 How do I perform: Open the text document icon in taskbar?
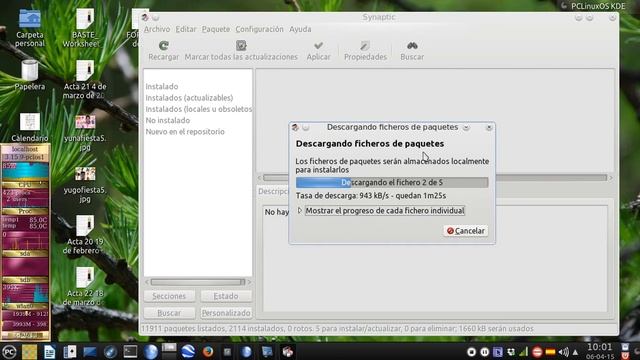point(49,351)
